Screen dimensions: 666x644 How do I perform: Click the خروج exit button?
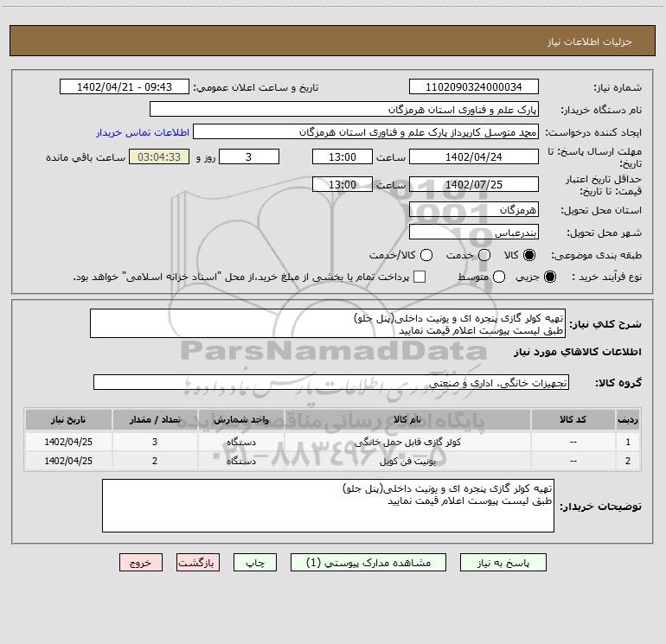(x=141, y=563)
